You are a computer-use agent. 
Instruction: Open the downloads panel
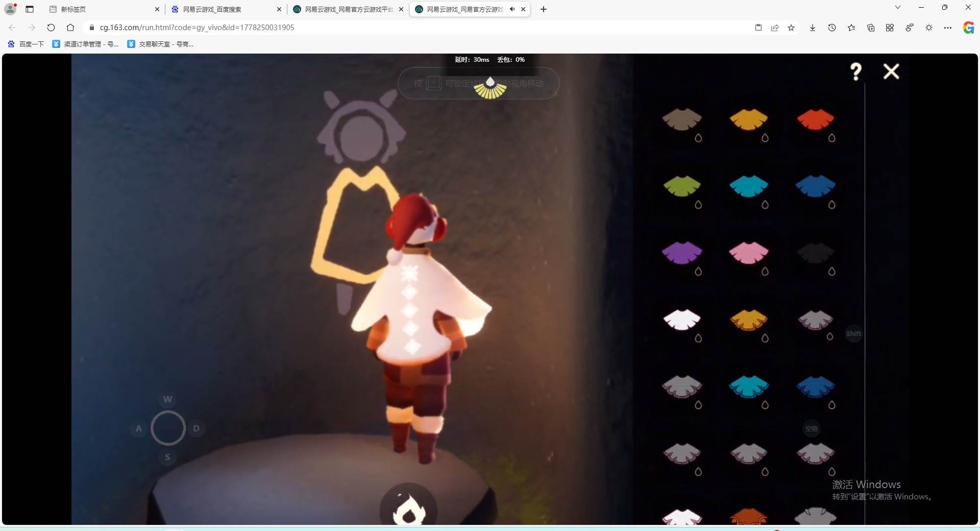click(813, 28)
